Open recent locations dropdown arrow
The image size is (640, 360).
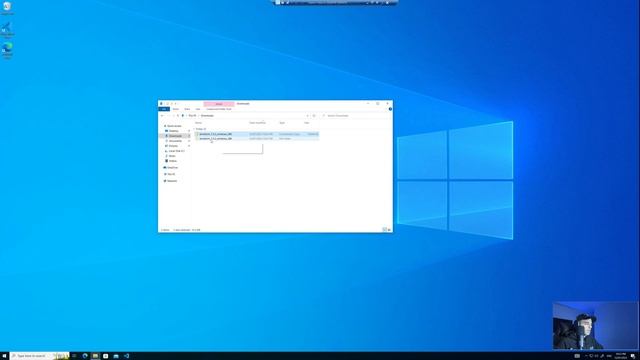tap(173, 116)
